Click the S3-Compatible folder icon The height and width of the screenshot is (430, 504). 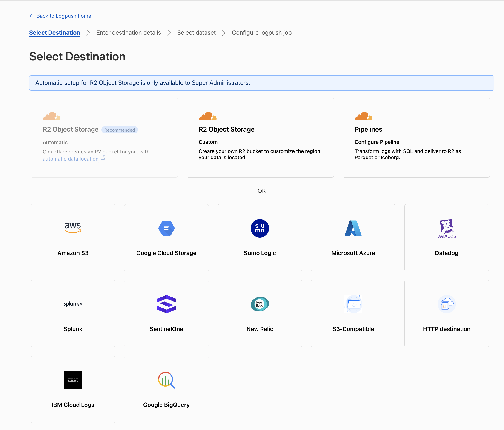pyautogui.click(x=353, y=304)
